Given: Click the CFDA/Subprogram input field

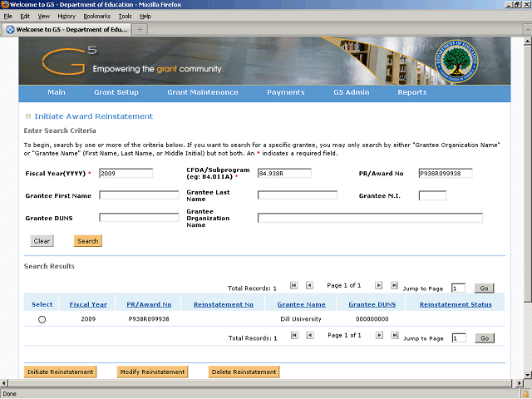Looking at the screenshot, I should [284, 174].
